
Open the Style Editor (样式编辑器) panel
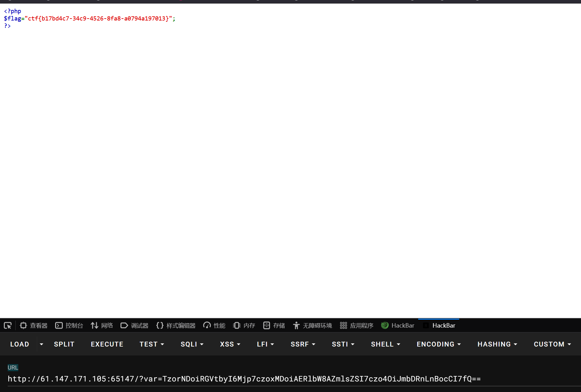click(176, 325)
